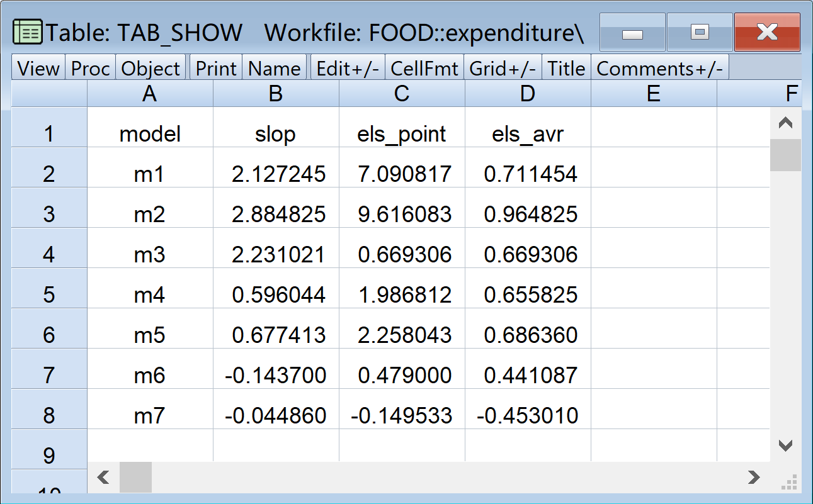Toggle Comments+/- display
This screenshot has height=504, width=813.
tap(659, 69)
